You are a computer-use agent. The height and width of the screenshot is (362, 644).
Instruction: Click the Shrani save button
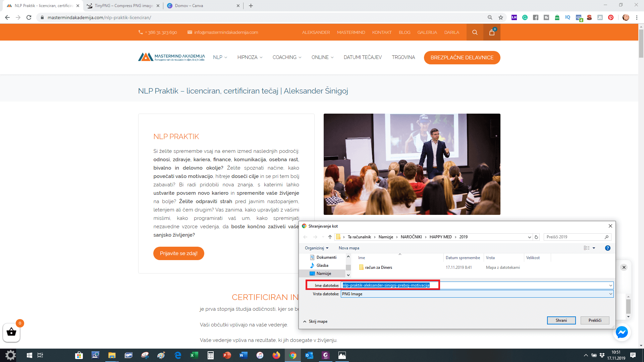(x=561, y=320)
